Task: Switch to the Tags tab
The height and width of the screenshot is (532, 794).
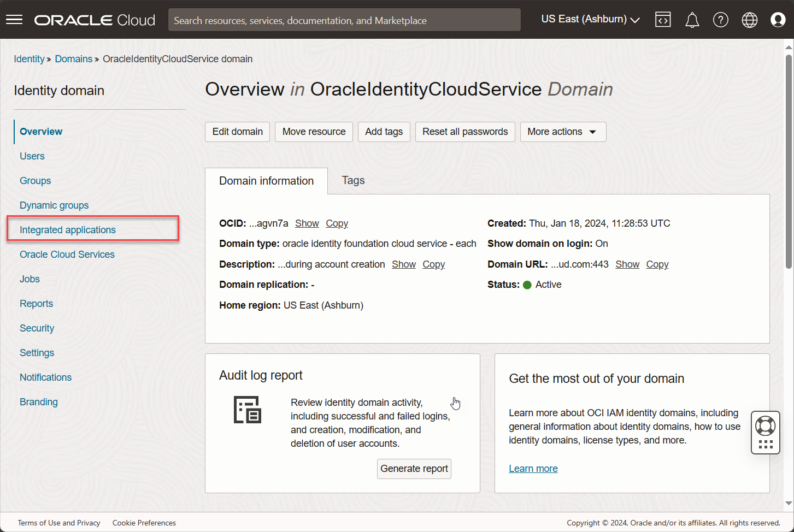Action: coord(353,180)
